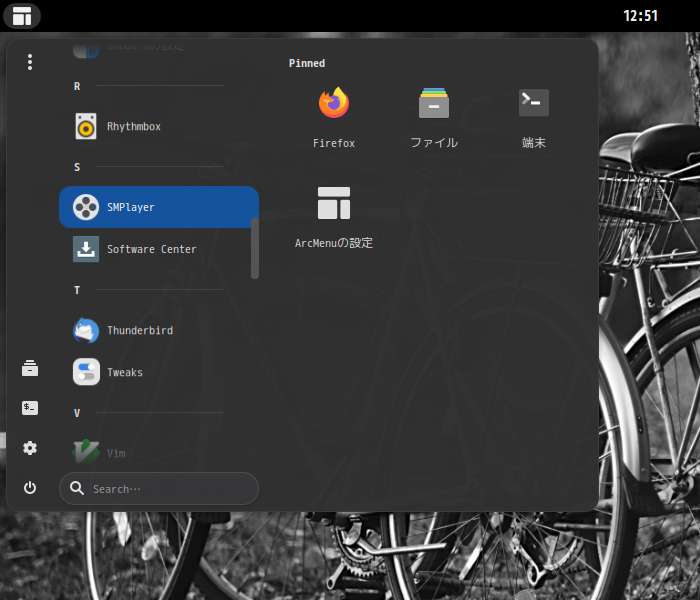Launch the pinned 端末 terminal
Image resolution: width=700 pixels, height=600 pixels.
pyautogui.click(x=534, y=118)
